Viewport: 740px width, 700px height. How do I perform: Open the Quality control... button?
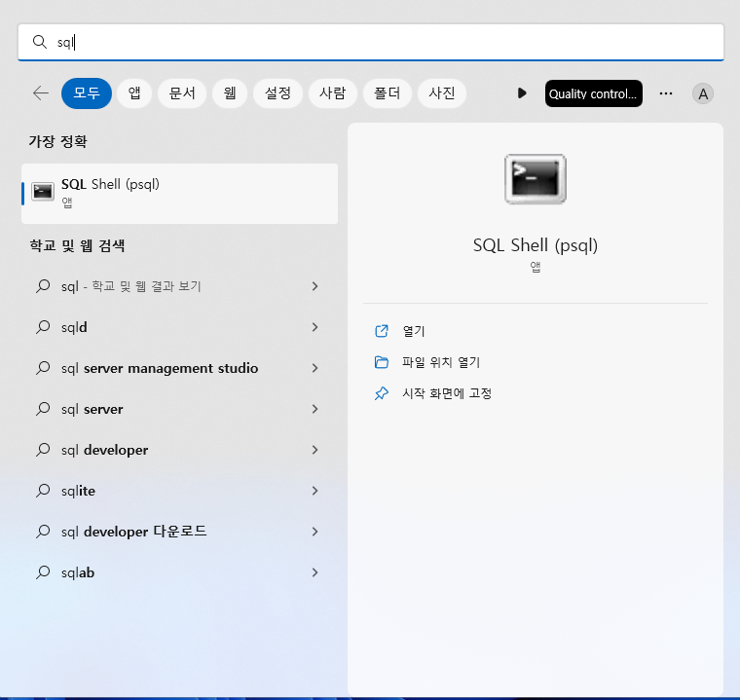(593, 93)
